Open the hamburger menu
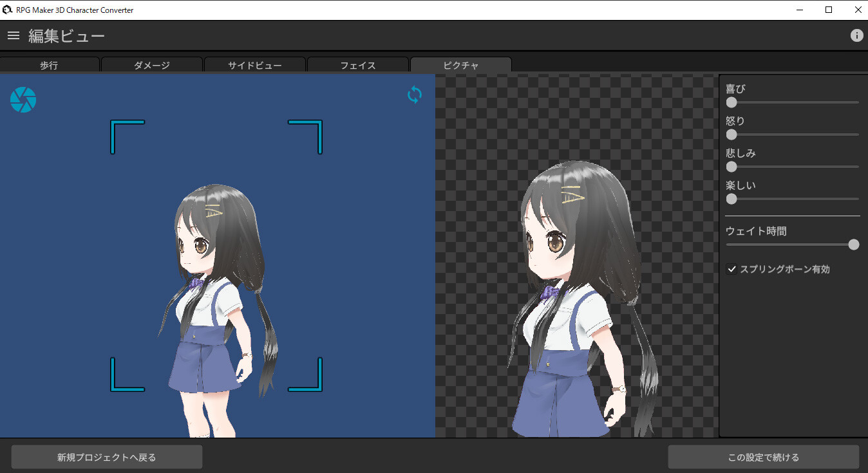Screen dimensions: 868x473 coord(13,35)
